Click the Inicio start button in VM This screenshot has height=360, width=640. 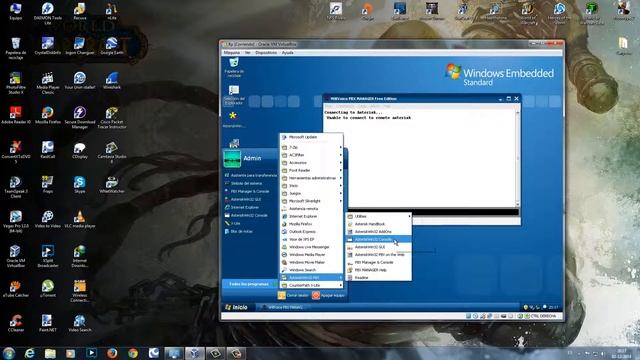(x=238, y=307)
